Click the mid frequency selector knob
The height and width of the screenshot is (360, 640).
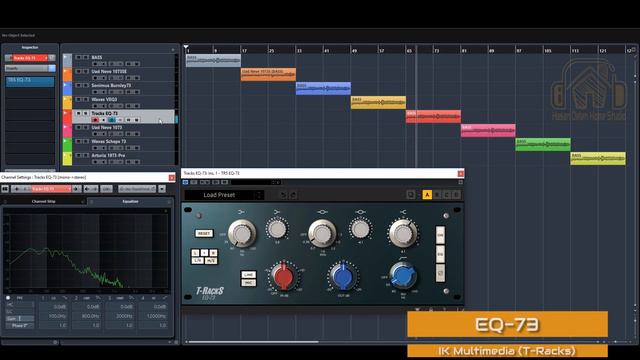click(x=322, y=233)
